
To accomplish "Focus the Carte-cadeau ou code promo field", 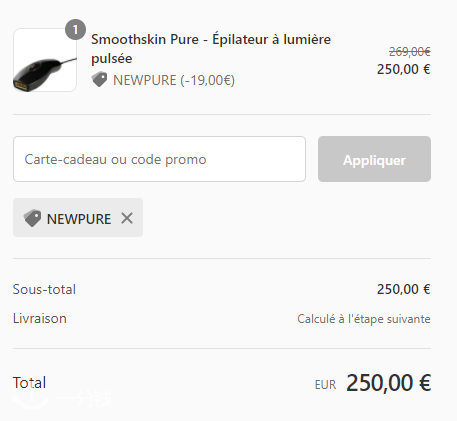I will point(159,159).
